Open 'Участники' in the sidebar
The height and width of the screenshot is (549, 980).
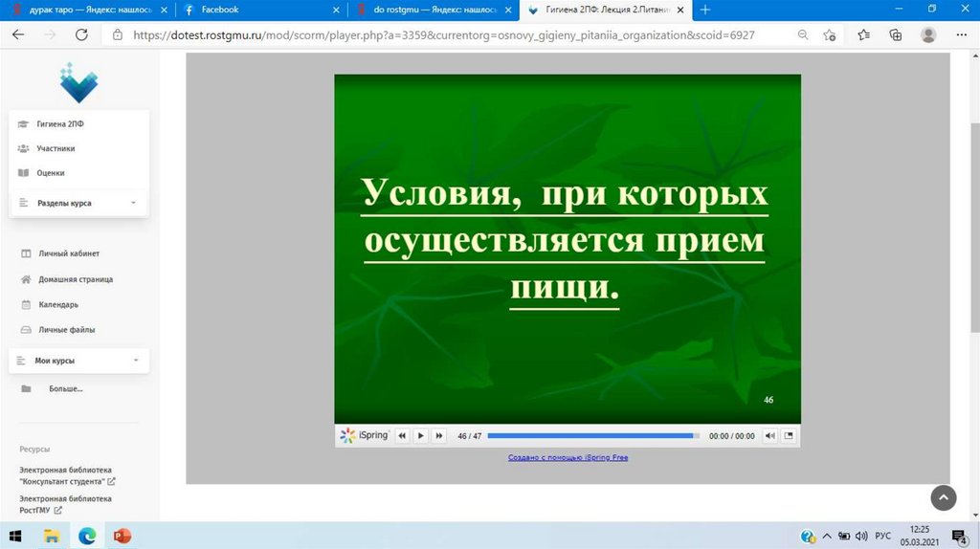[56, 148]
